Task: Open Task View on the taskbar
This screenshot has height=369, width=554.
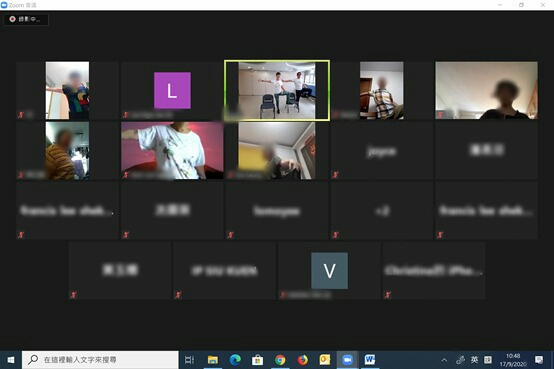Action: 190,360
